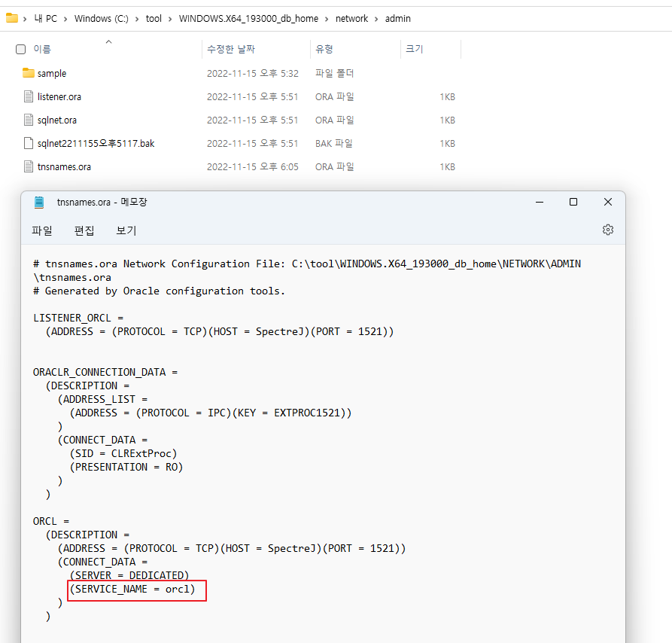The image size is (672, 643).
Task: Expand the chevron after network
Action: tap(376, 19)
